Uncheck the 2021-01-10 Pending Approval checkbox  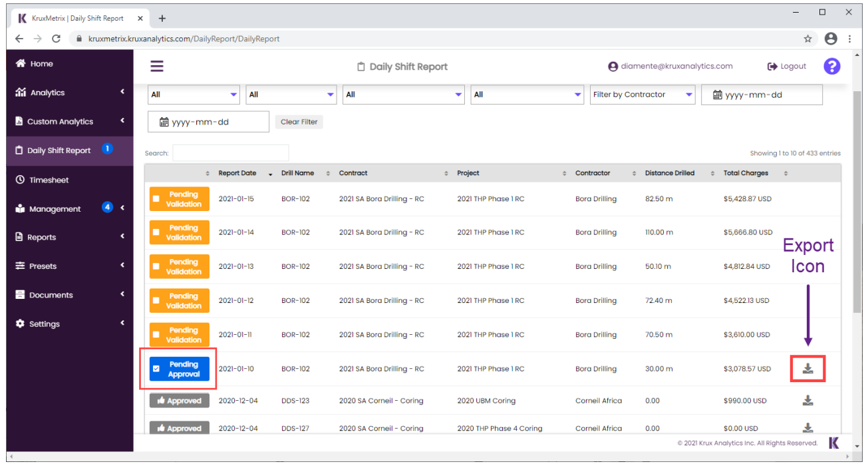(x=156, y=369)
